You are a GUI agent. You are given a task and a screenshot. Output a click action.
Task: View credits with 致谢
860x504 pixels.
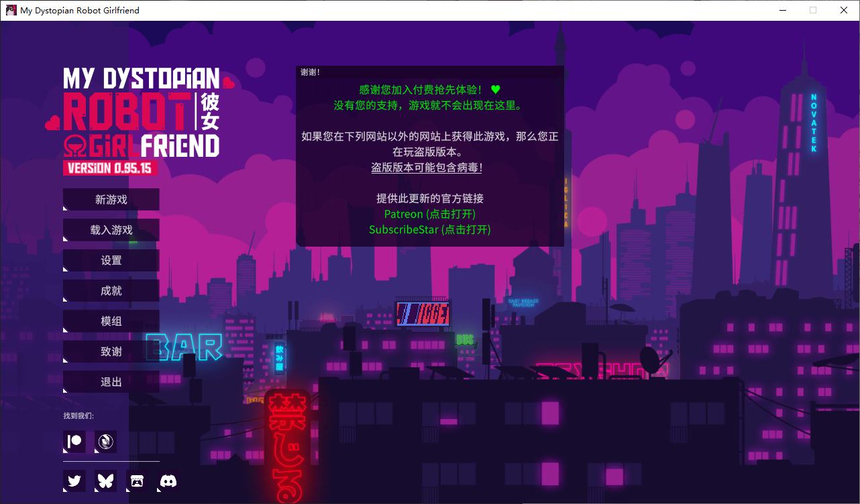[111, 351]
